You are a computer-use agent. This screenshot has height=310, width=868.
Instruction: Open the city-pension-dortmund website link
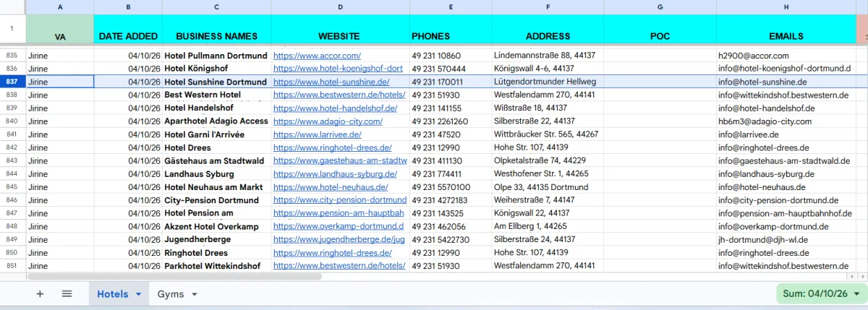340,200
